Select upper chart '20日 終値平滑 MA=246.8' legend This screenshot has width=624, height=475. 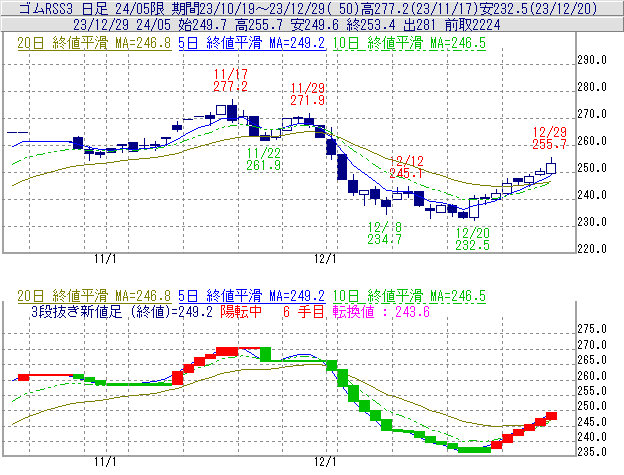pos(94,43)
